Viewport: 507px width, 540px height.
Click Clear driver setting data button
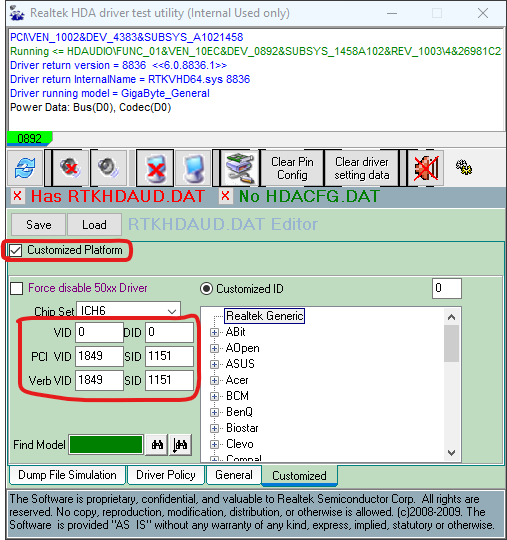coord(362,168)
